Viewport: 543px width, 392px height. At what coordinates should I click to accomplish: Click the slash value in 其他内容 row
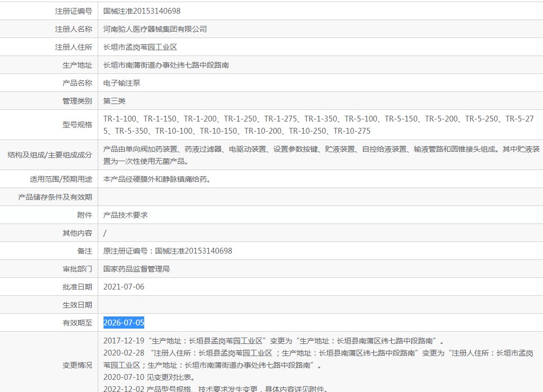[105, 234]
